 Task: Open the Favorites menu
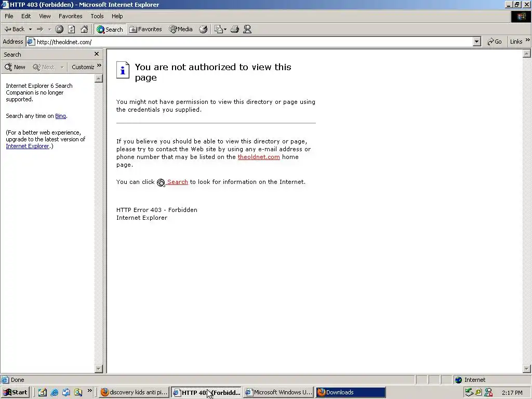click(x=70, y=16)
